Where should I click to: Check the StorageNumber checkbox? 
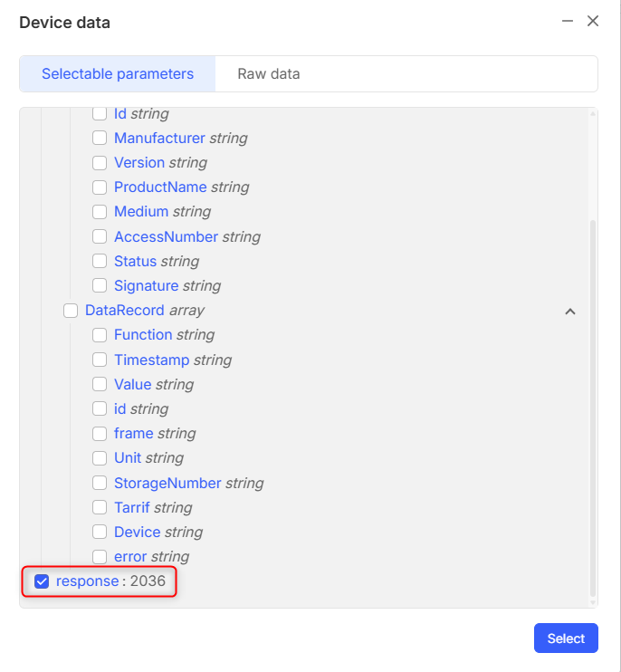(100, 483)
